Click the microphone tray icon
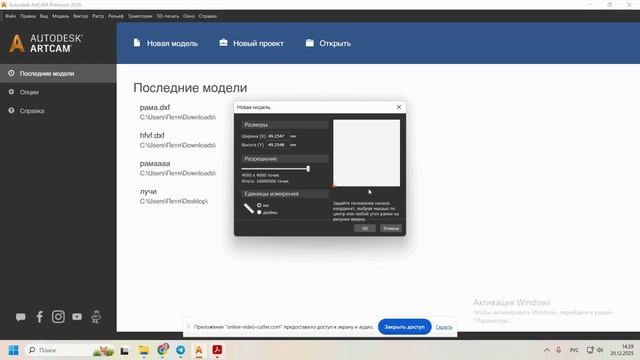 point(559,350)
